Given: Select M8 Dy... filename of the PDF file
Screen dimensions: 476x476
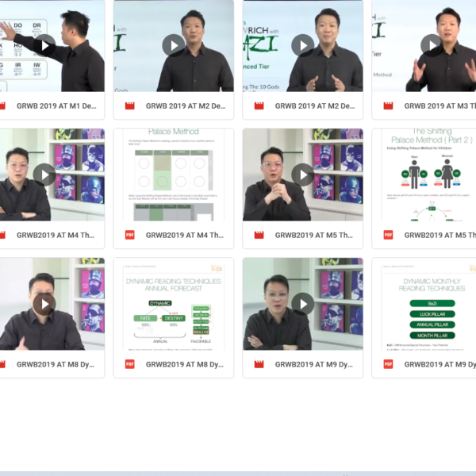Looking at the screenshot, I should pos(185,364).
